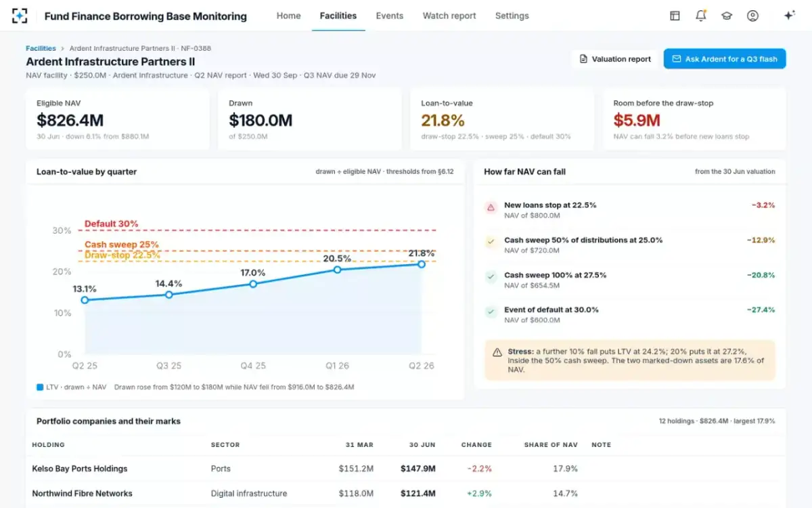
Task: Open the notifications bell
Action: tap(701, 16)
